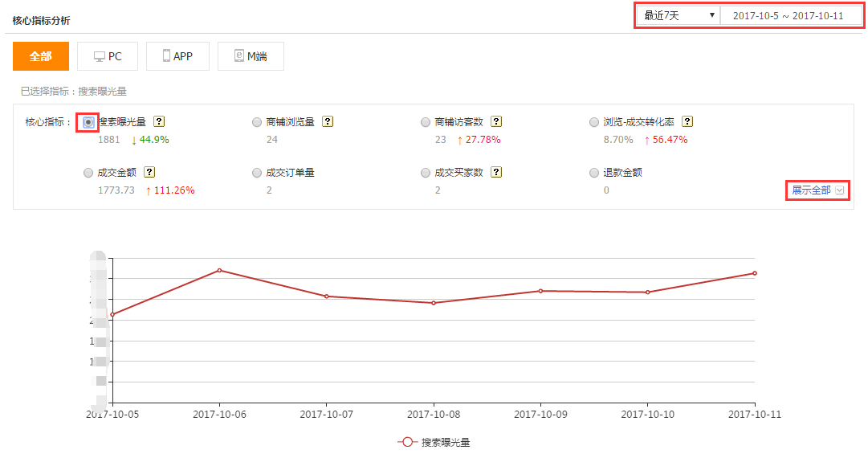
Task: Switch to the APP tab
Action: pos(177,56)
